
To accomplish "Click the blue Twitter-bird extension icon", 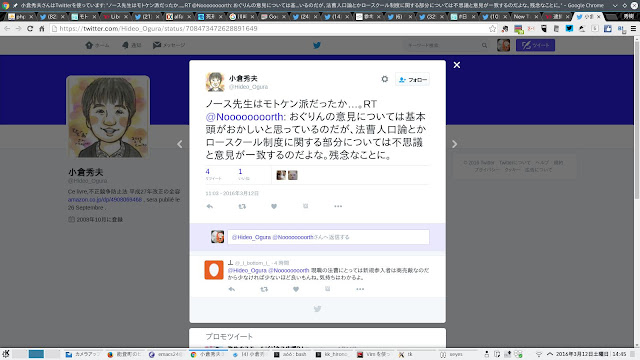I will click(569, 29).
